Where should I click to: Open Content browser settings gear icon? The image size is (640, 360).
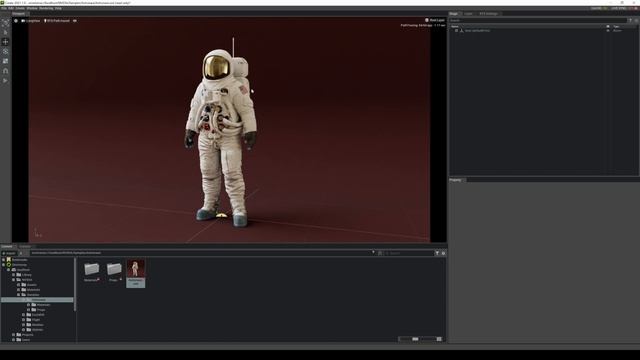(443, 253)
